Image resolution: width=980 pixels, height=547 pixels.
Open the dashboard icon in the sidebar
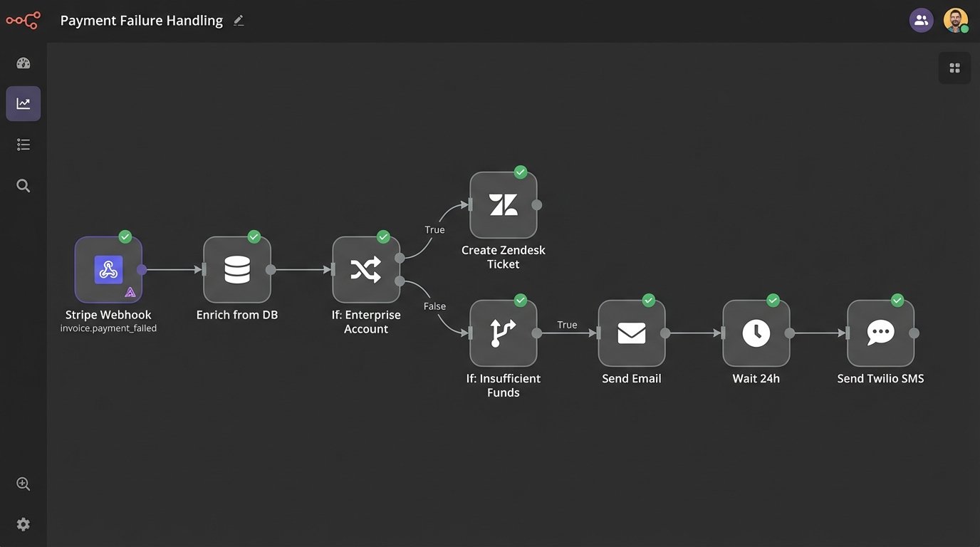tap(23, 63)
